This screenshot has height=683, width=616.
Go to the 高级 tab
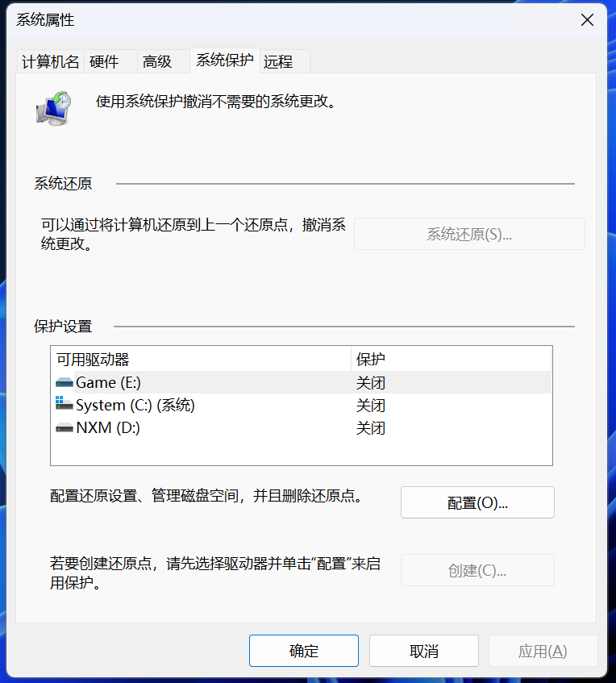point(157,62)
